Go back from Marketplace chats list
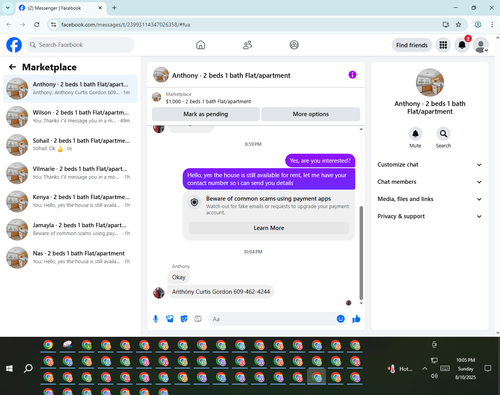Screen dimensions: 500x395 pos(13,67)
